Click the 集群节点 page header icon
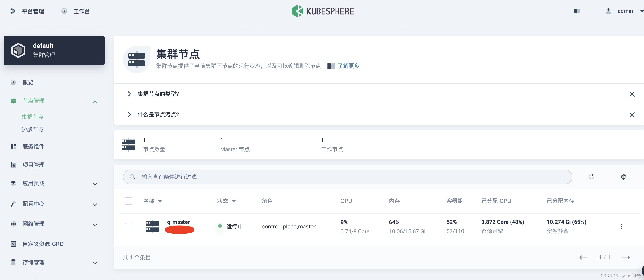Viewport: 644px width, 280px height. point(136,59)
